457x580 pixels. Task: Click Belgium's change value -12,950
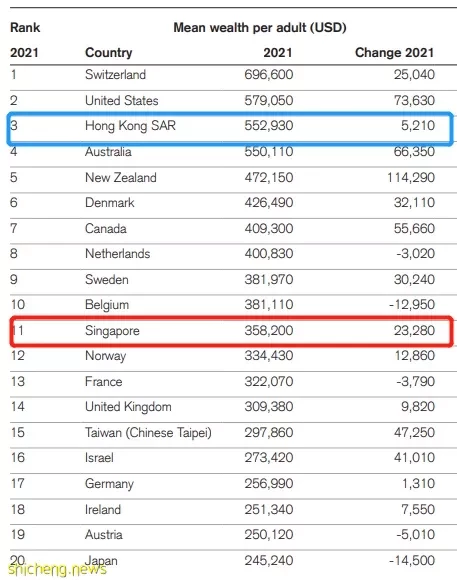click(x=412, y=304)
